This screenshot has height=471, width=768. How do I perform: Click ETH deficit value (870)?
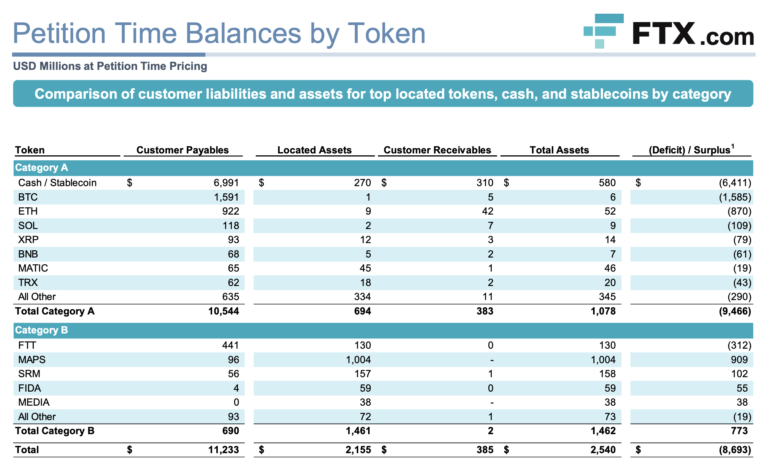[739, 211]
